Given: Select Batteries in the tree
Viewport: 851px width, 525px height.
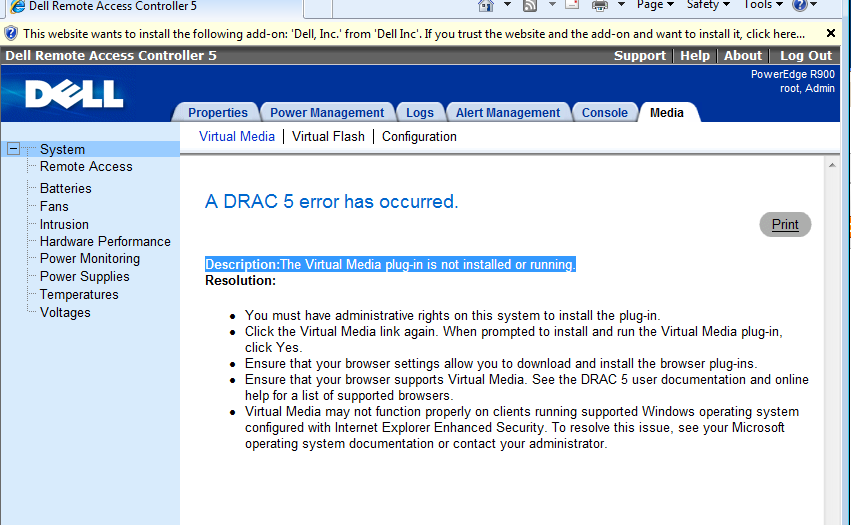Looking at the screenshot, I should [x=66, y=188].
